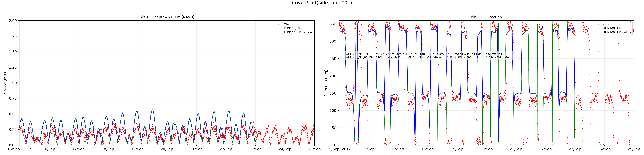The height and width of the screenshot is (155, 644).
Task: Click "RUN100j_NE" in the direction plot legend
Action: pyautogui.click(x=612, y=28)
